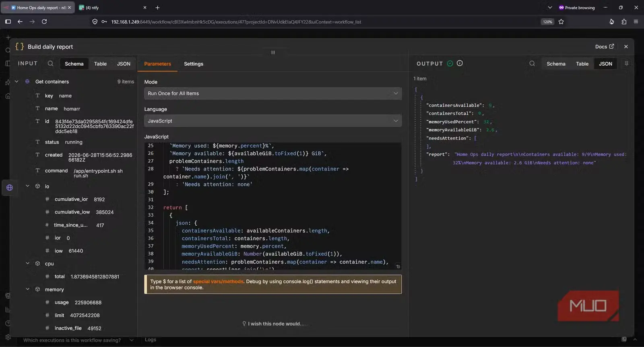The image size is (644, 347).
Task: Switch input view to Table
Action: coord(100,64)
